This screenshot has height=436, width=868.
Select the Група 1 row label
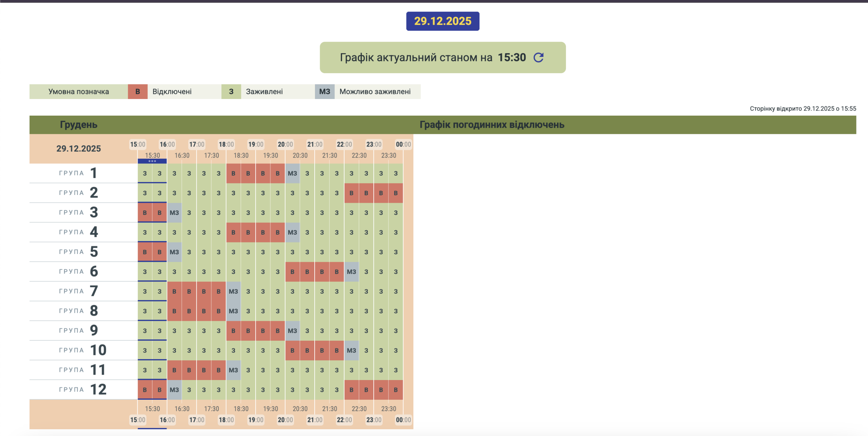click(x=79, y=173)
